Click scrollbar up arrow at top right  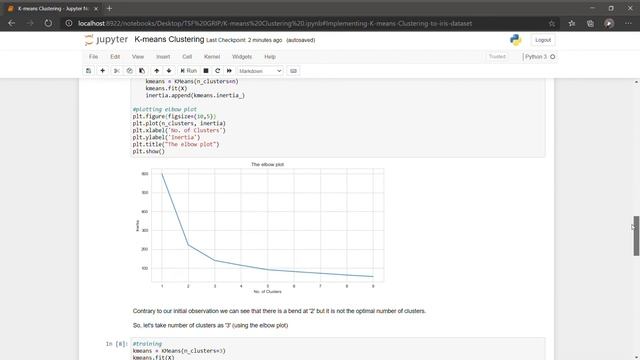[x=636, y=82]
